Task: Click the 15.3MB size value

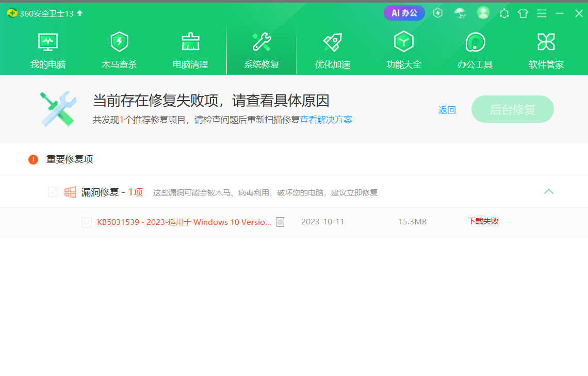Action: [x=412, y=222]
